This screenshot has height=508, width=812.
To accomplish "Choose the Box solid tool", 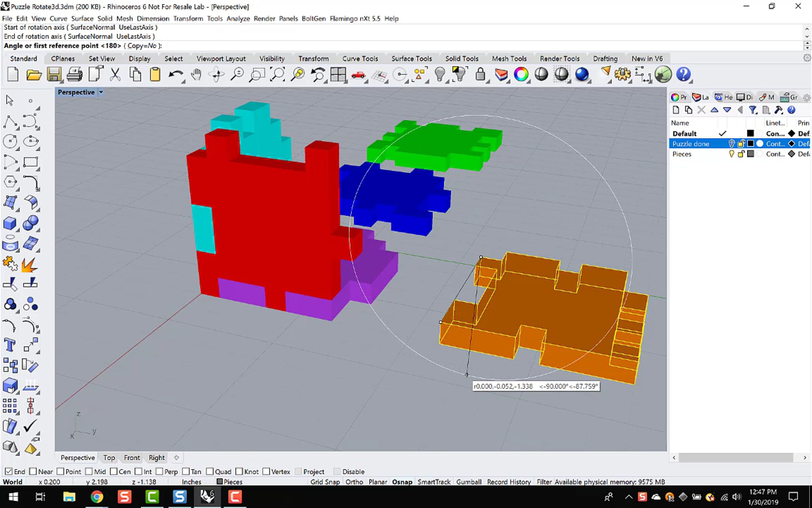I will pos(10,224).
